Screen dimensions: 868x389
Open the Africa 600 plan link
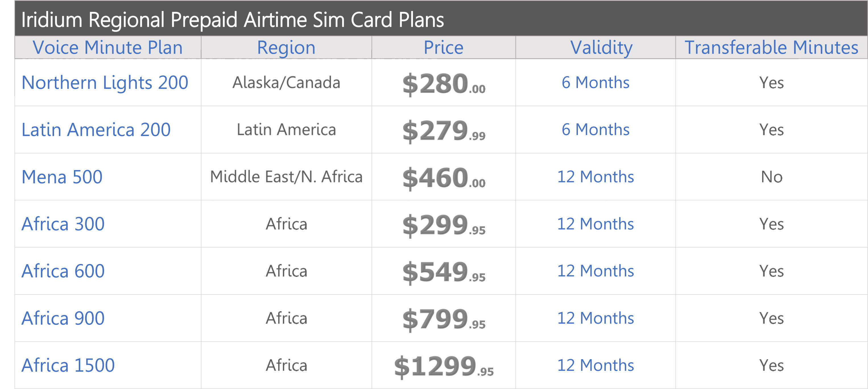click(63, 271)
